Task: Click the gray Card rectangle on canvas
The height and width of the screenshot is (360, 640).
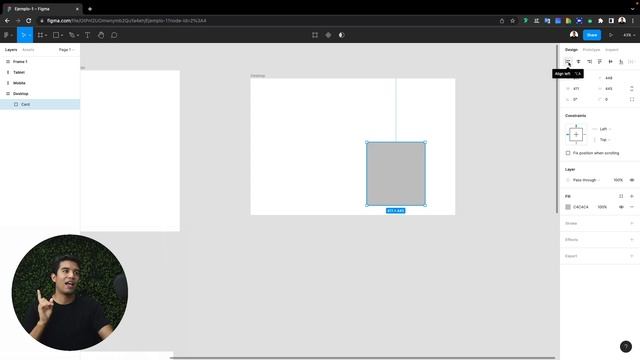Action: [396, 174]
